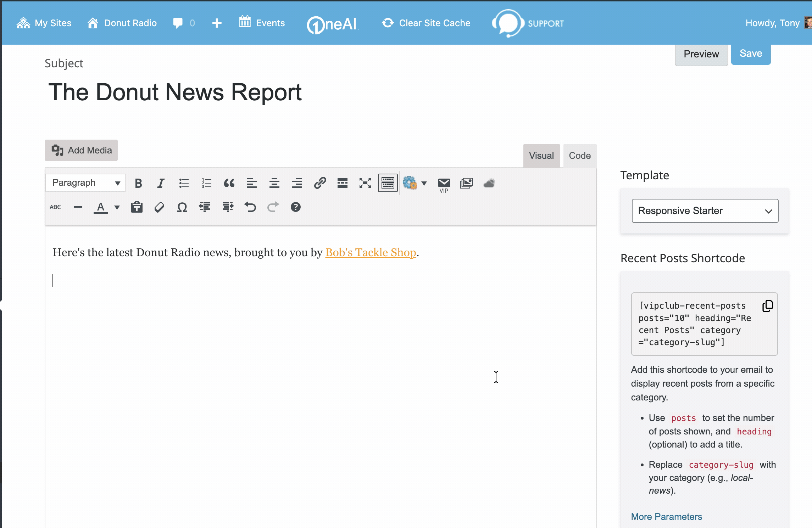Open the Responsive Starter template dropdown
The image size is (812, 528).
click(x=705, y=211)
